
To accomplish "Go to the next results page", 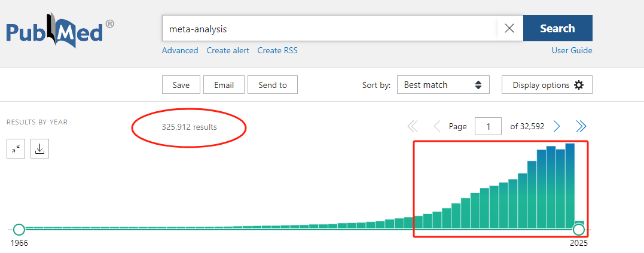I will click(557, 127).
